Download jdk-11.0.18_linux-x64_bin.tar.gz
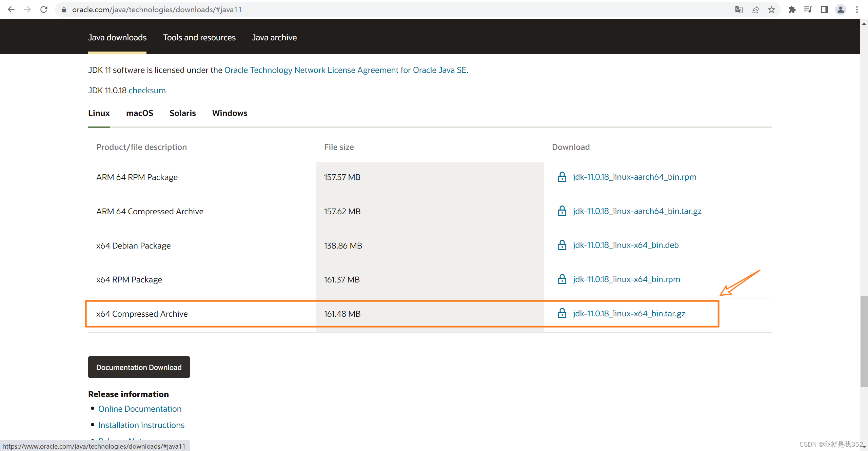The image size is (868, 451). [x=629, y=314]
